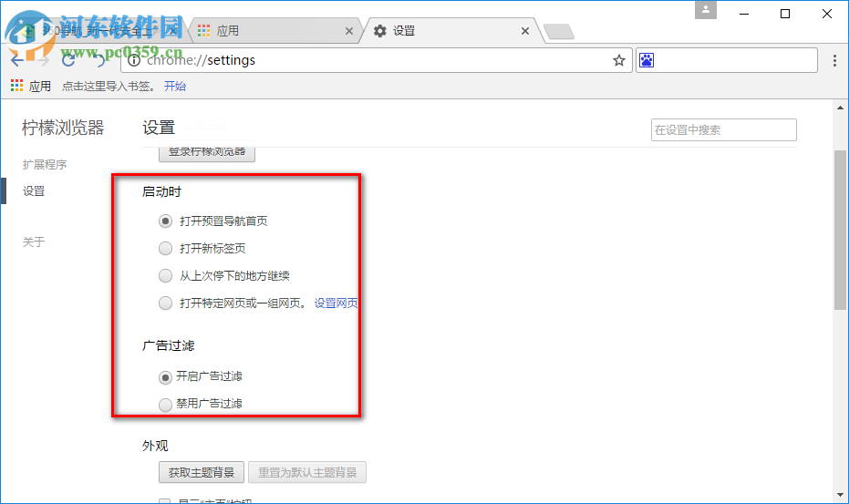Select 打开预置导航首页 radio option
Image resolution: width=849 pixels, height=504 pixels.
pyautogui.click(x=165, y=221)
